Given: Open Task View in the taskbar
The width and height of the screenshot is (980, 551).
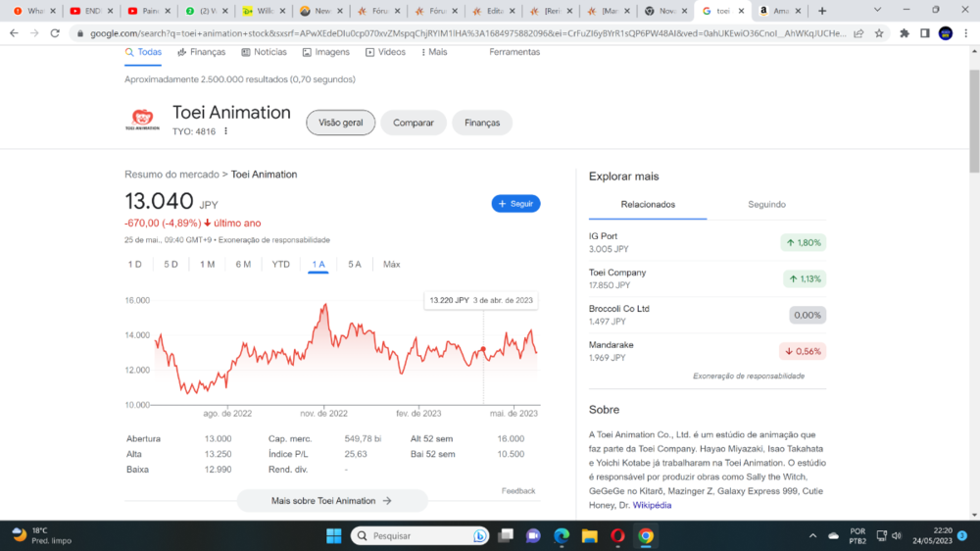Looking at the screenshot, I should tap(506, 536).
